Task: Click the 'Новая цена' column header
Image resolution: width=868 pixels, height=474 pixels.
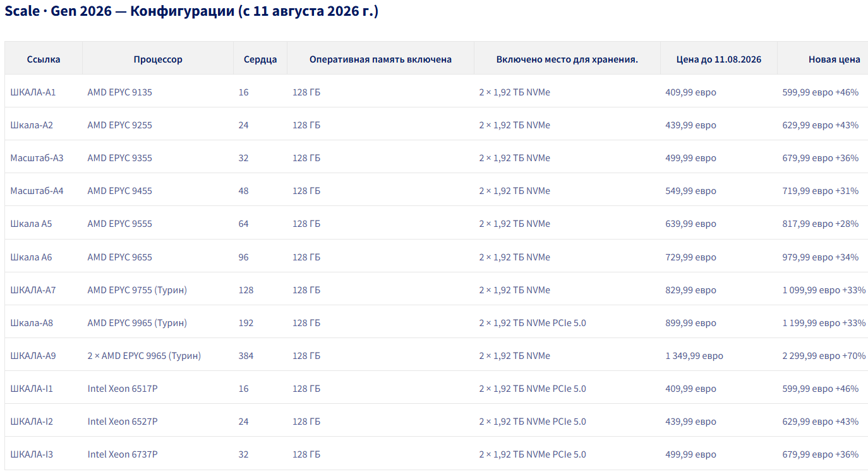Action: (835, 59)
